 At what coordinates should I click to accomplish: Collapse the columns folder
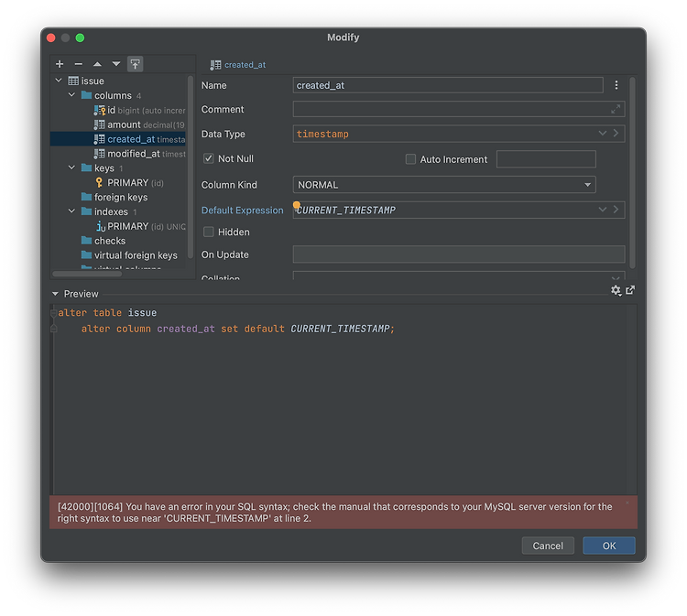point(71,95)
